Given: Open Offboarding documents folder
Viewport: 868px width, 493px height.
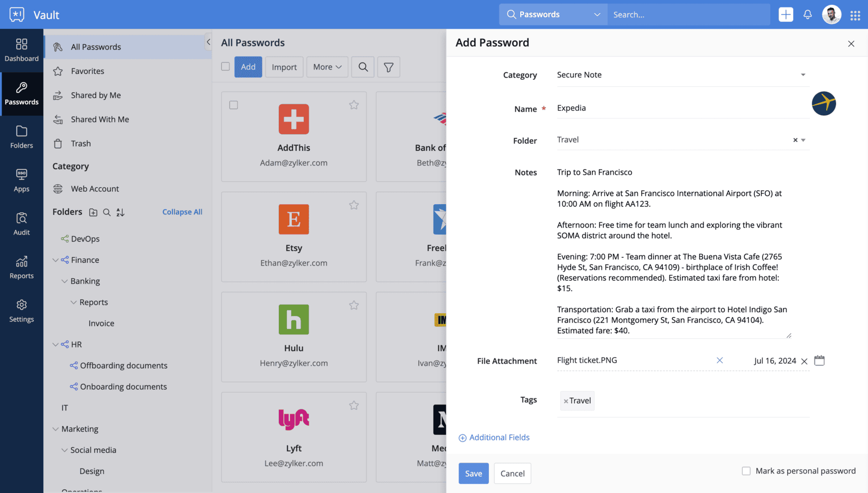Looking at the screenshot, I should pyautogui.click(x=124, y=366).
